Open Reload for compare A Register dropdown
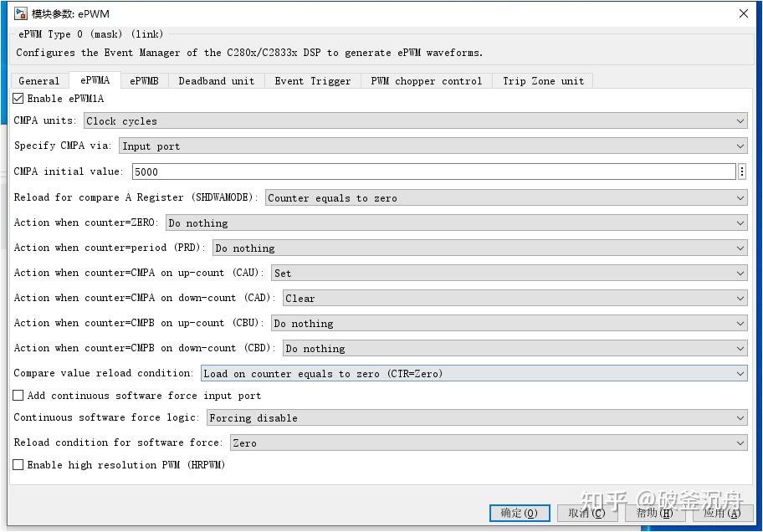763x532 pixels. [740, 197]
